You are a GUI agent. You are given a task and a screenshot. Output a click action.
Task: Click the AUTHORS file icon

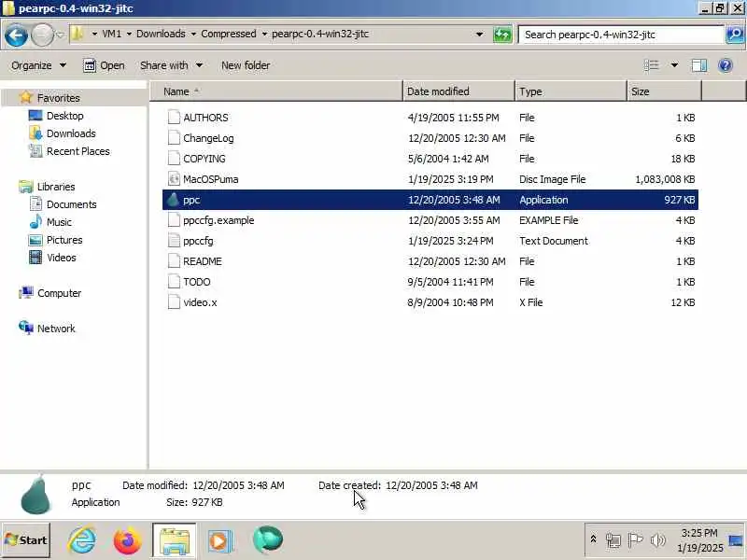[x=174, y=118]
